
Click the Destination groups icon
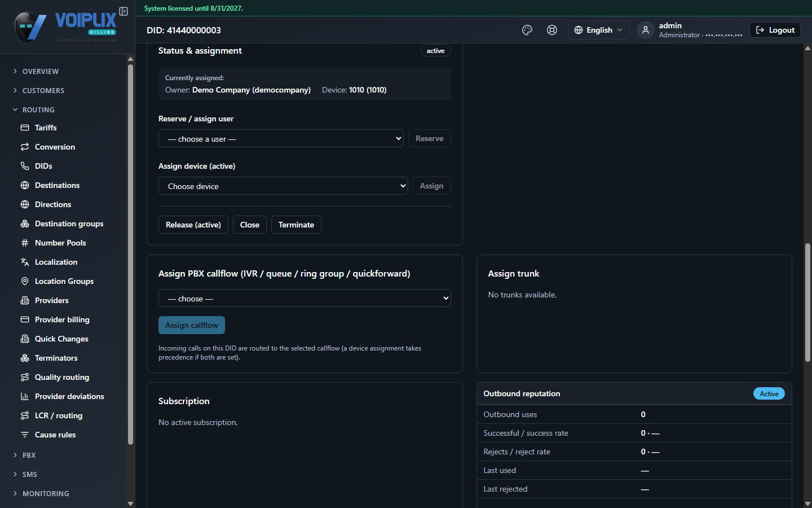[x=25, y=224]
